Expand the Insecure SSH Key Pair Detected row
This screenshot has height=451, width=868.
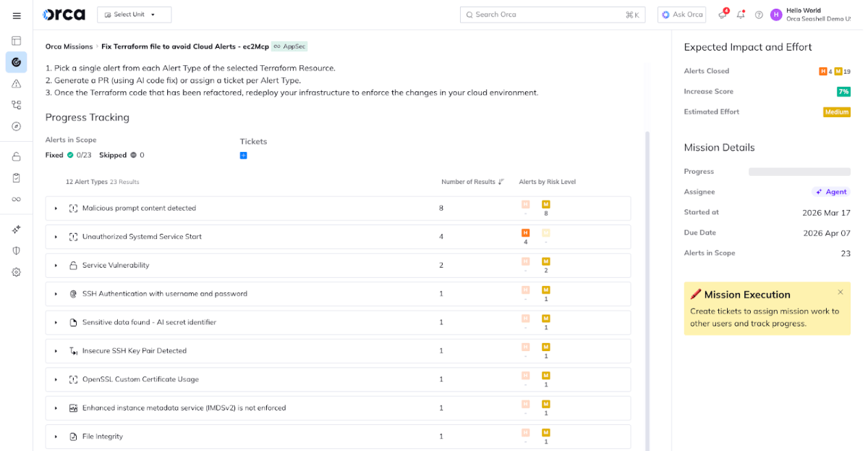click(56, 351)
